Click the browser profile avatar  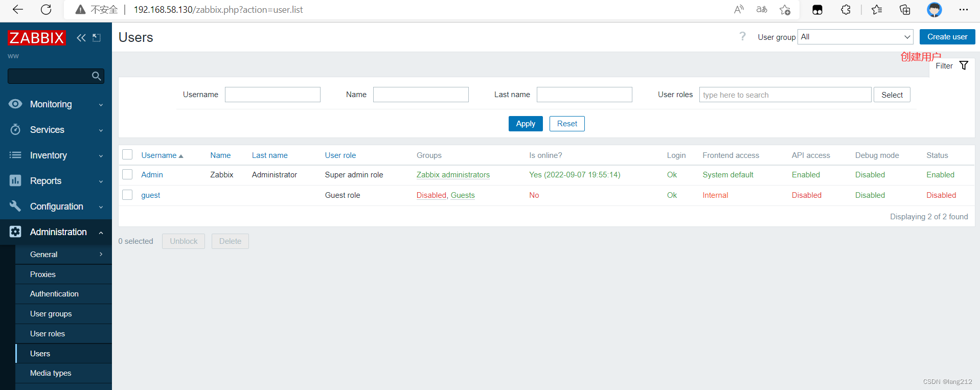pos(935,10)
